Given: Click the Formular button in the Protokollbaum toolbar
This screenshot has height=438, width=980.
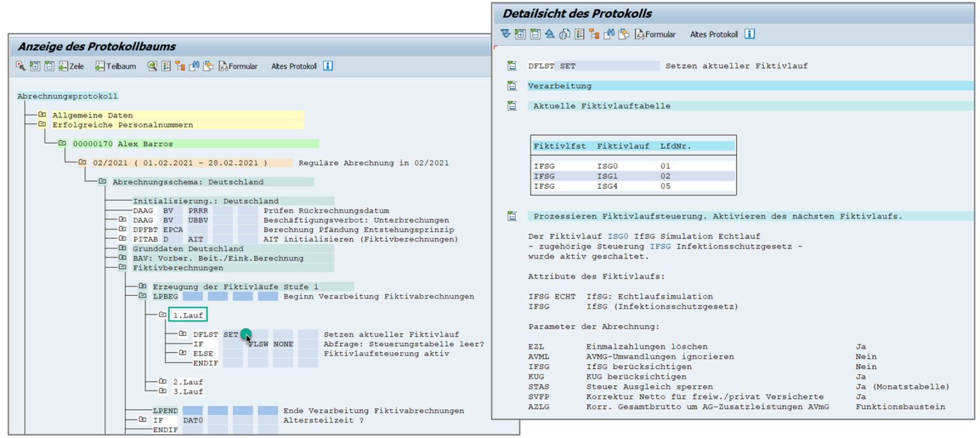Looking at the screenshot, I should pyautogui.click(x=238, y=66).
